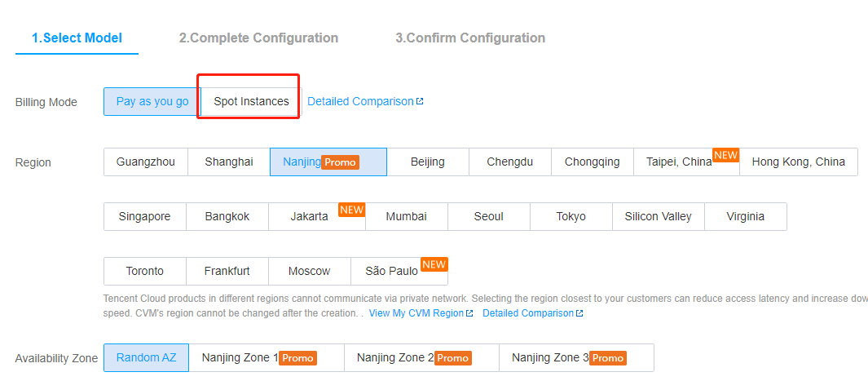
Task: Open the View My CVM Region link
Action: pos(416,313)
